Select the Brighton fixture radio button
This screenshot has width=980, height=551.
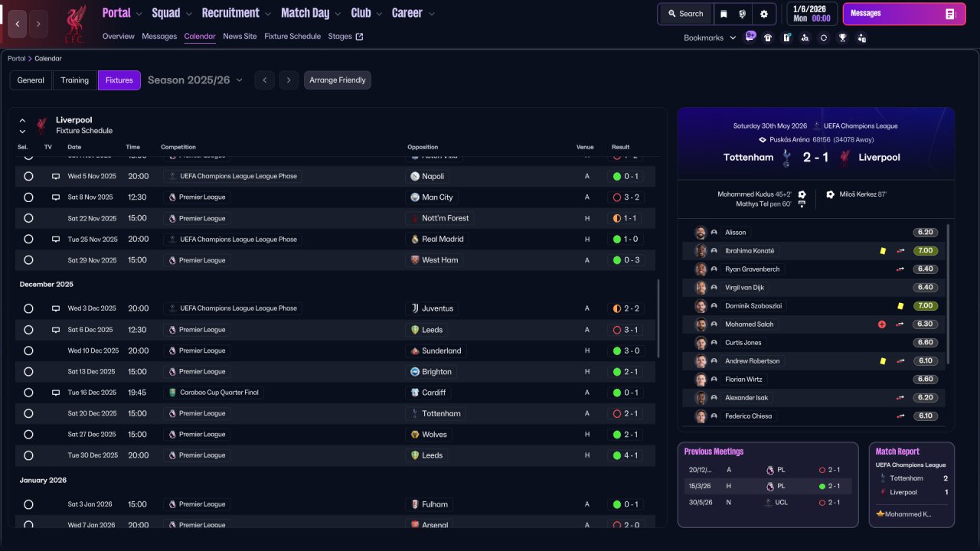[x=28, y=372]
